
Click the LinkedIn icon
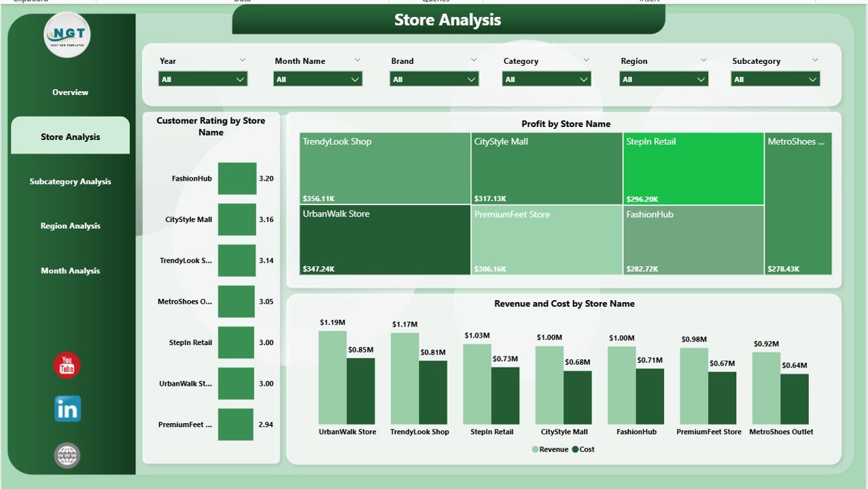tap(67, 410)
